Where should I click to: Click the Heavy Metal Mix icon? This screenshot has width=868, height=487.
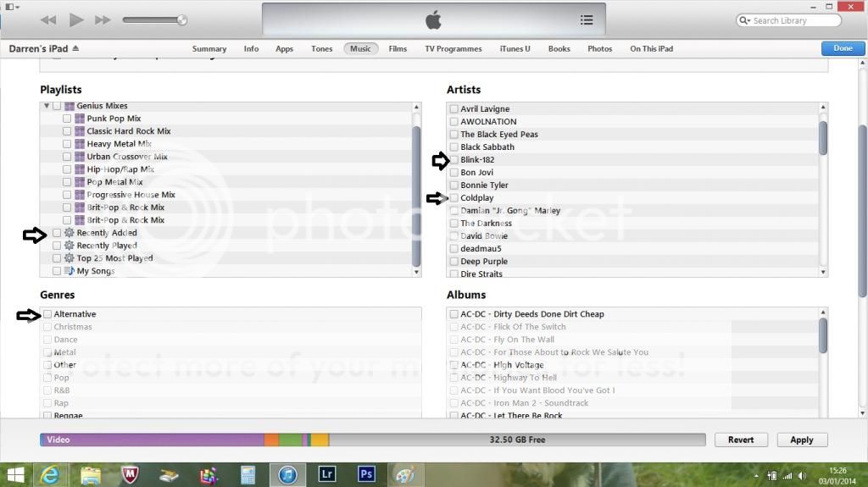point(80,144)
